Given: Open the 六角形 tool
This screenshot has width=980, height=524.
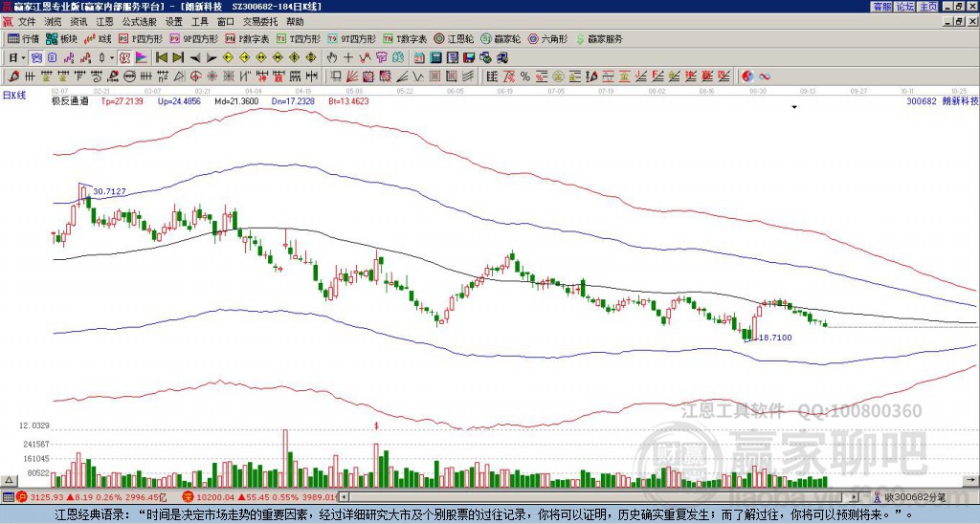Looking at the screenshot, I should [548, 38].
